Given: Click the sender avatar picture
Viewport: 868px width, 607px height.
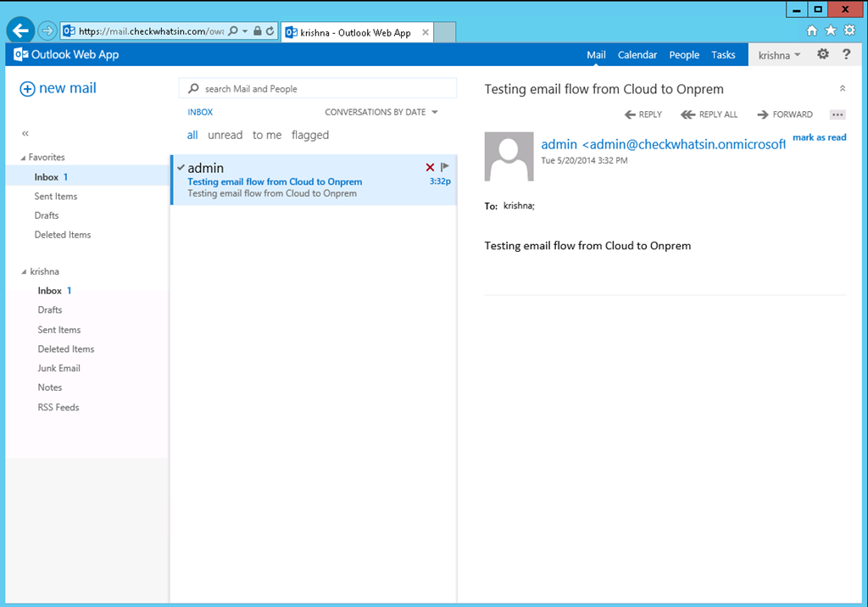Looking at the screenshot, I should (509, 156).
